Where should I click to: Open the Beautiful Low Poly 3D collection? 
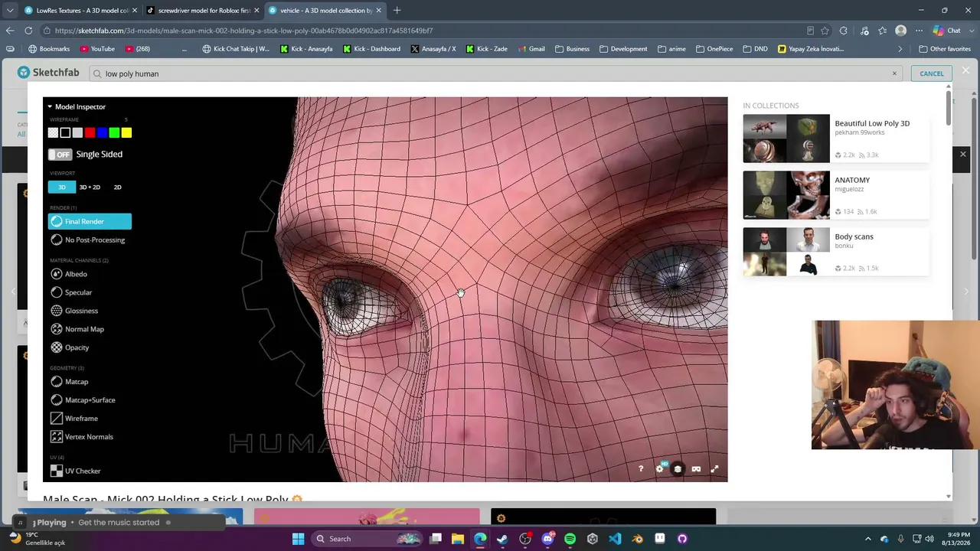point(836,139)
